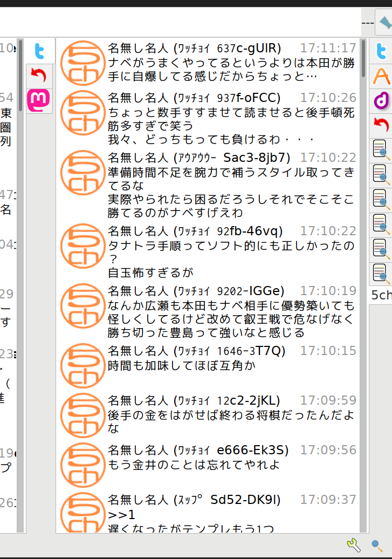This screenshot has height=559, width=392.
Task: Open the orange letter A tab
Action: [x=381, y=76]
